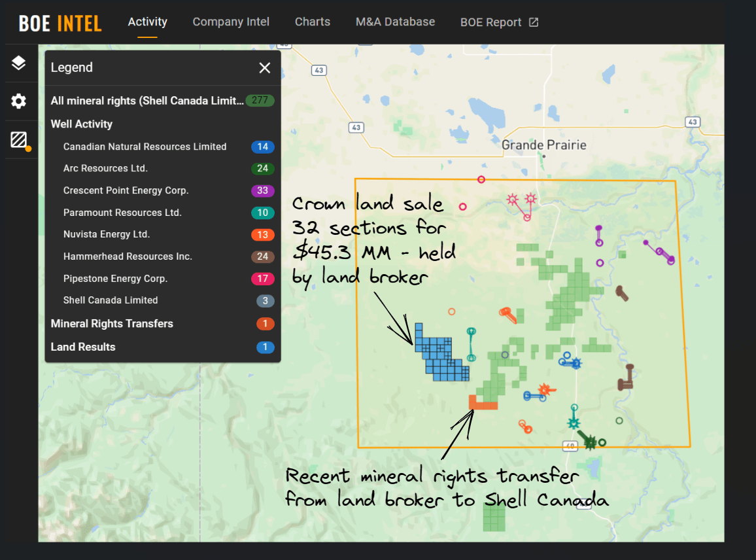
Task: Click the purple 33 count badge
Action: 263,190
